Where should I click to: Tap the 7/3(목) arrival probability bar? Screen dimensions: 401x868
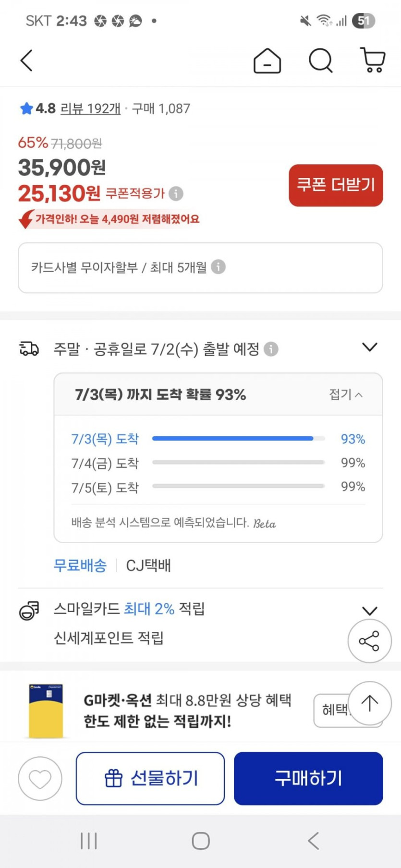point(238,439)
